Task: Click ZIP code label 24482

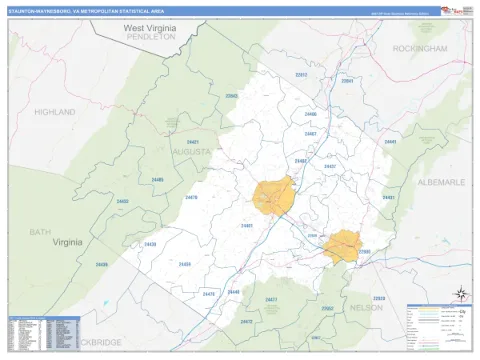Action: point(301,161)
